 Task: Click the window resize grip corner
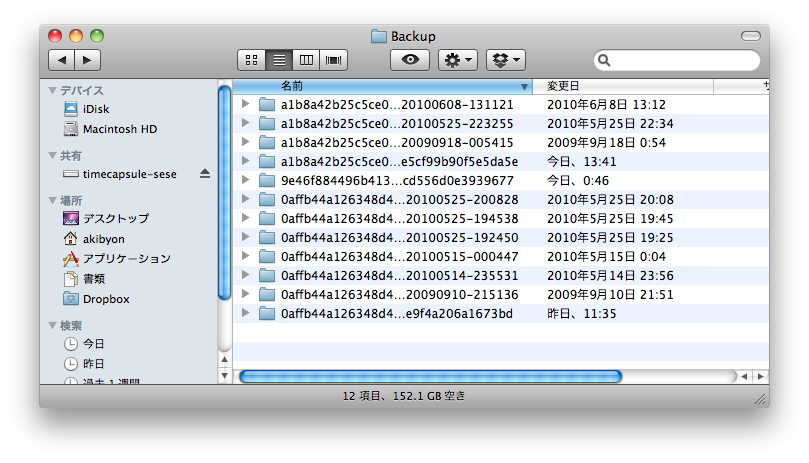coord(761,399)
